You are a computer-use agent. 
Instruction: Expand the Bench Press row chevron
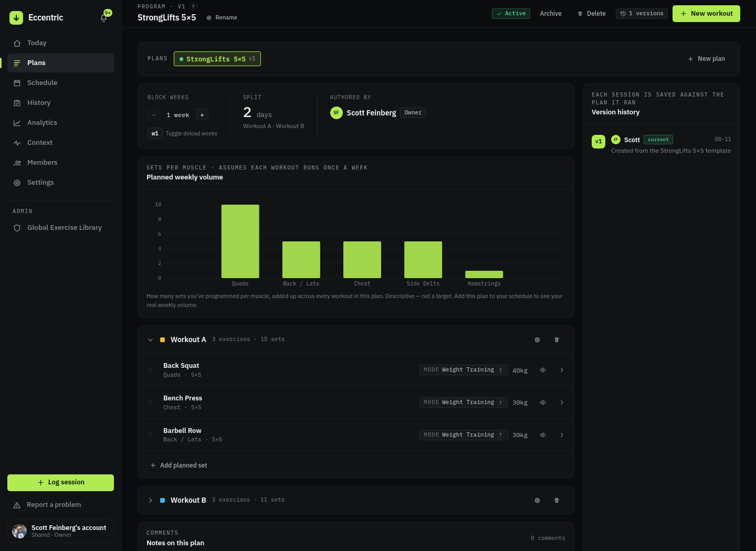point(562,403)
